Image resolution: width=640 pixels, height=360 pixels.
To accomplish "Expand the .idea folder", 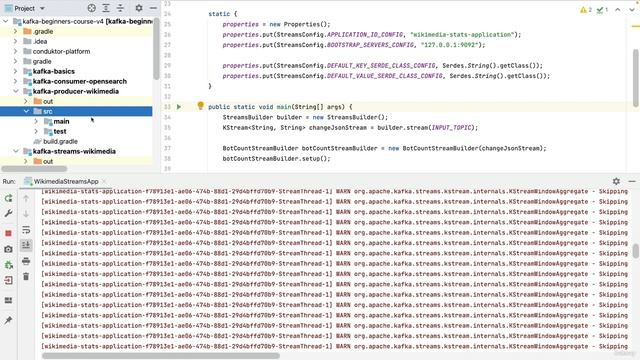I will tap(16, 41).
